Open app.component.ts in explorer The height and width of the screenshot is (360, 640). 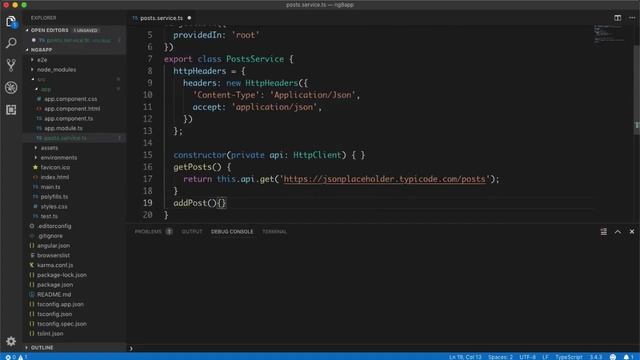coord(68,118)
